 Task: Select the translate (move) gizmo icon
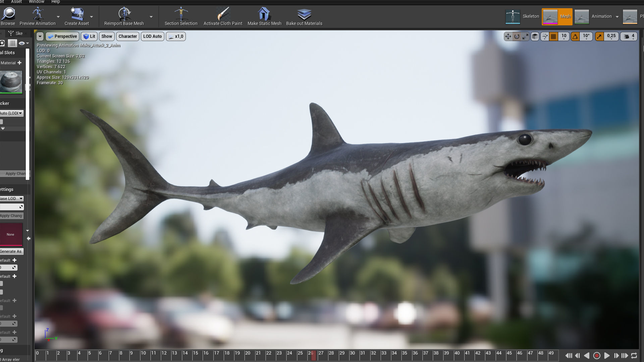508,36
